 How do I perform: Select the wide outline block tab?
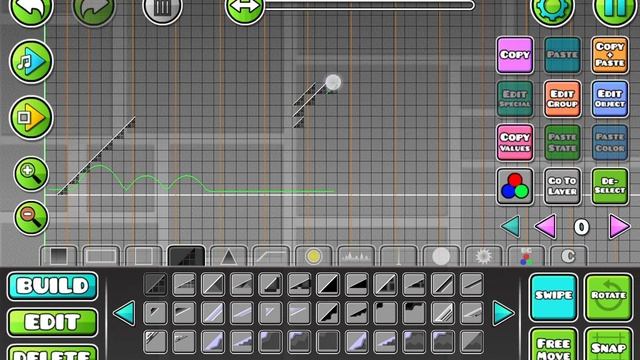click(x=101, y=256)
